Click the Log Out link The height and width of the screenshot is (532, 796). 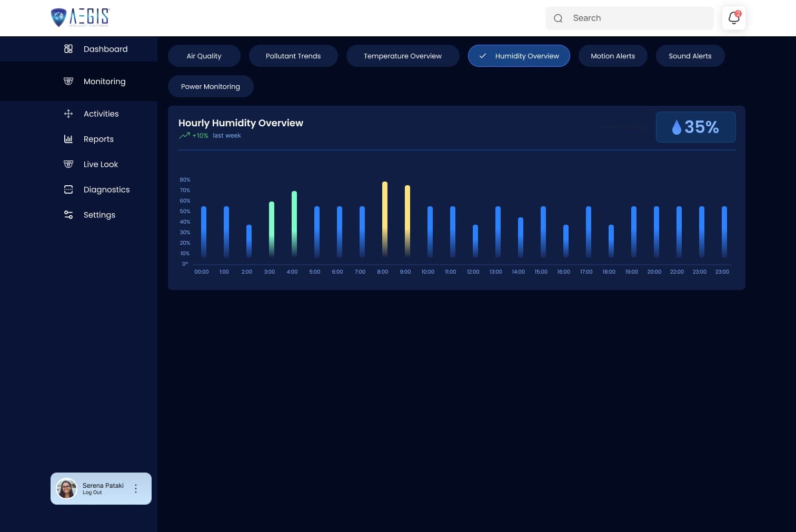tap(92, 493)
